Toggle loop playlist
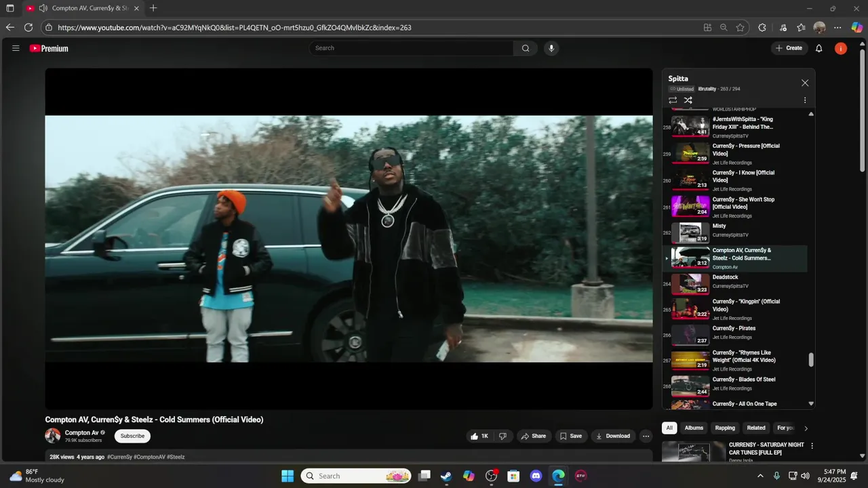The width and height of the screenshot is (868, 488). (673, 100)
